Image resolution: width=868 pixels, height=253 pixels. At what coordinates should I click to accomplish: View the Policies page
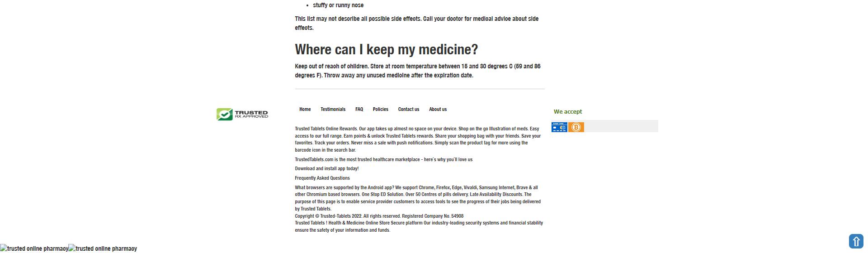(380, 109)
